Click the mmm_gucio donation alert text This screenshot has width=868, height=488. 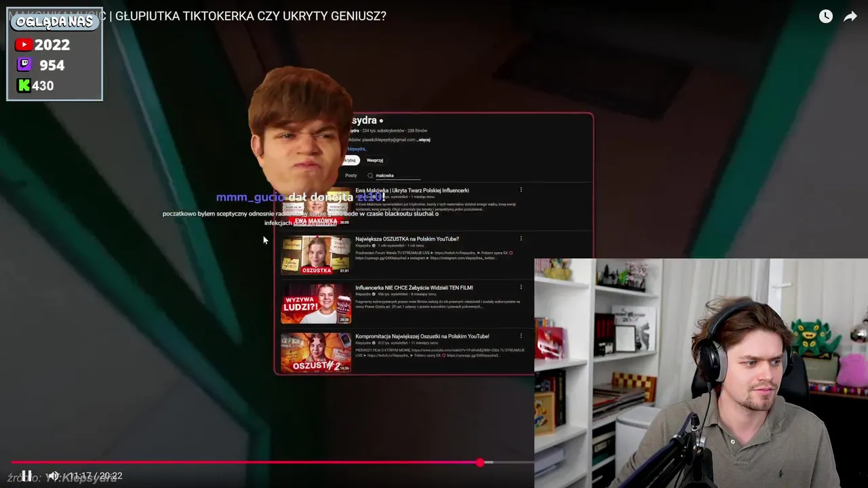[301, 197]
